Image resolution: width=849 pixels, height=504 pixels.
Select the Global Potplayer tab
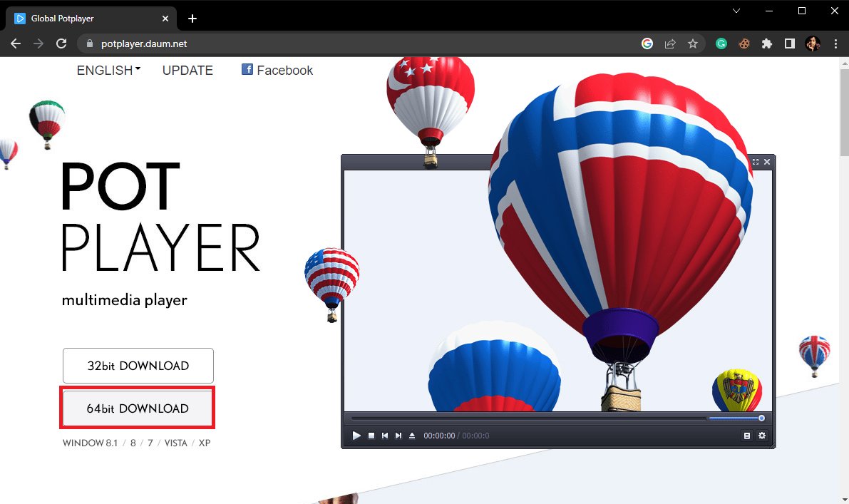91,19
